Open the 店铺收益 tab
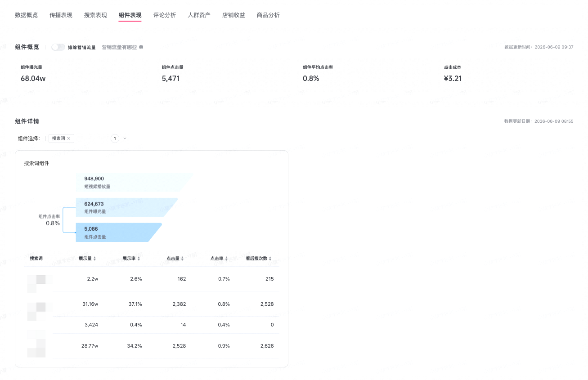The image size is (588, 380). pos(234,15)
